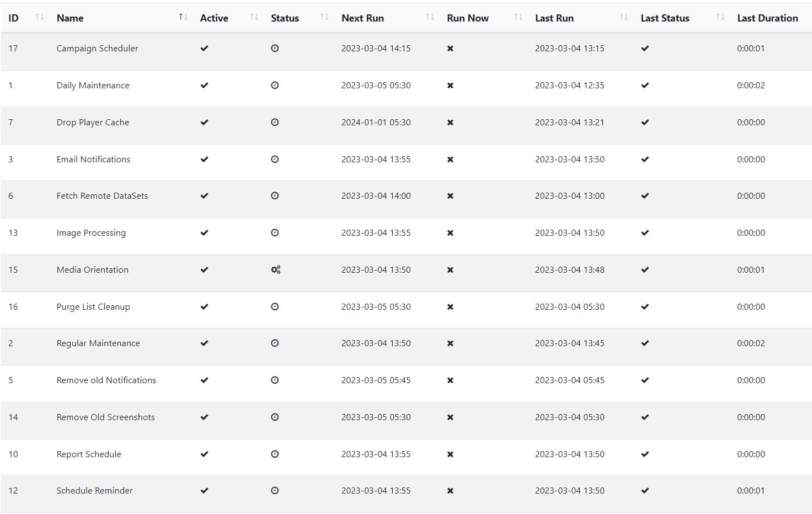This screenshot has width=812, height=514.
Task: Click the Name column header
Action: (x=70, y=18)
